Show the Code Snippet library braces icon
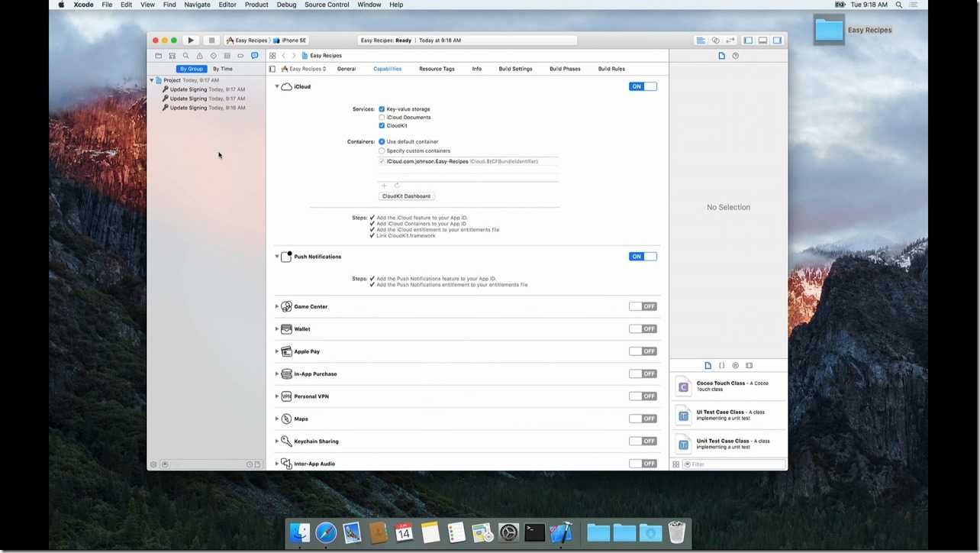Image resolution: width=980 pixels, height=553 pixels. 722,366
